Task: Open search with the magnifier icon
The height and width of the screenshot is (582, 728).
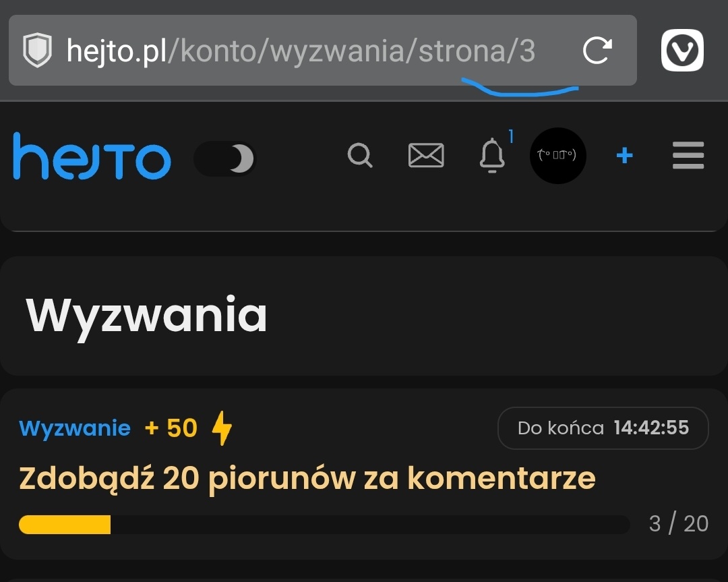Action: coord(360,156)
